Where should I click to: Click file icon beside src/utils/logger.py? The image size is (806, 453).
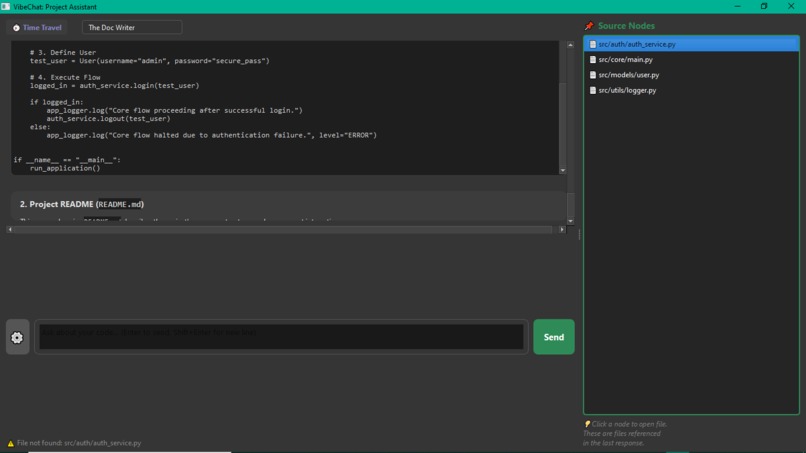[593, 90]
